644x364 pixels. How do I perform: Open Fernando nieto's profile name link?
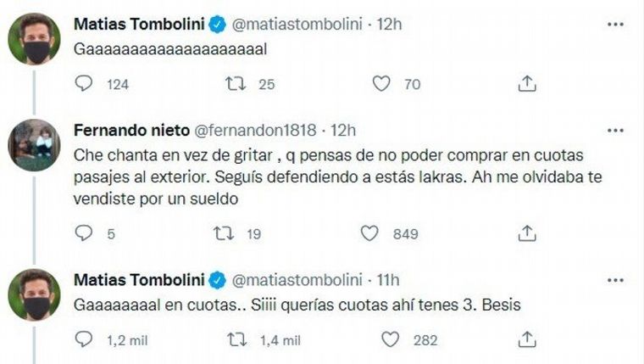pyautogui.click(x=132, y=130)
